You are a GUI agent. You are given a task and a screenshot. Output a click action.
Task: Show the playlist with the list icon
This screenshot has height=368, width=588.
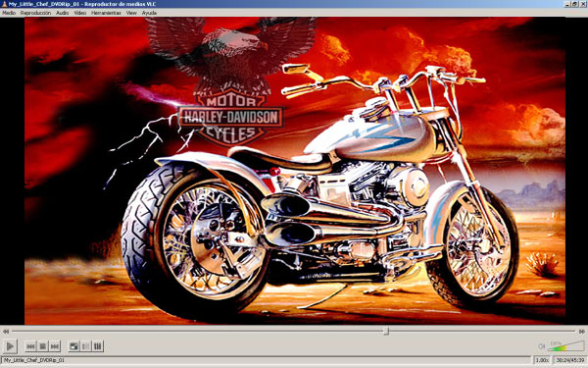[86, 346]
